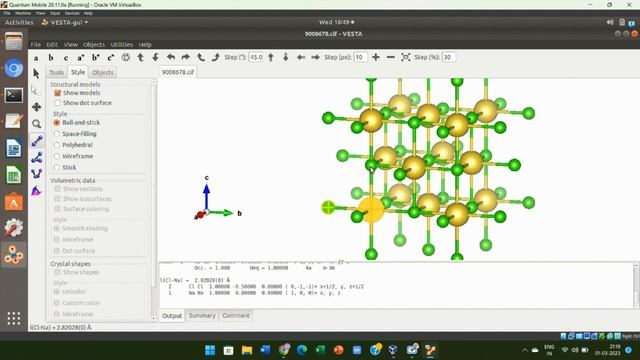Click the output panel vertical scrollbar

pyautogui.click(x=636, y=286)
